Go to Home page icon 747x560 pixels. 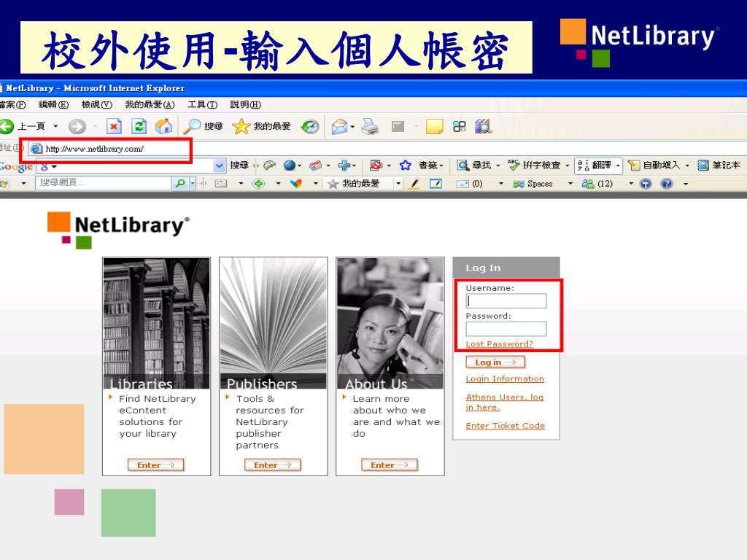coord(163,126)
